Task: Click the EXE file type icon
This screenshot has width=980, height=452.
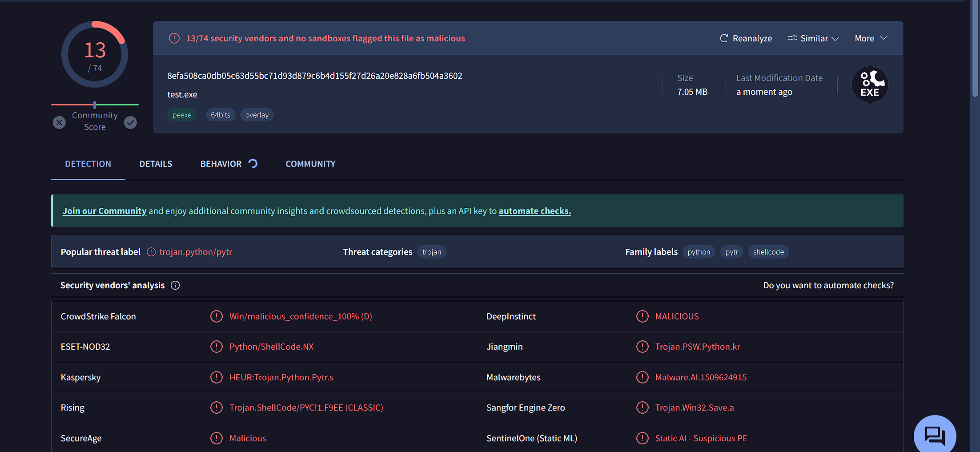Action: (x=870, y=85)
